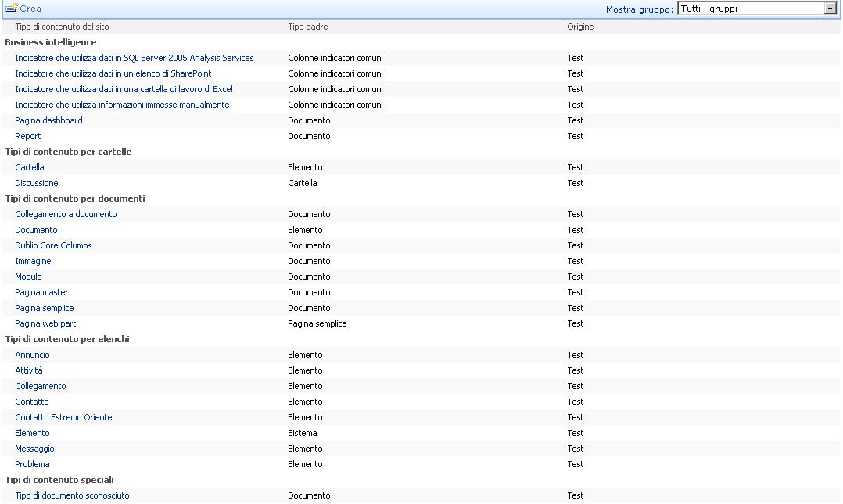Click Tipo di contenuto del sito header

(62, 27)
